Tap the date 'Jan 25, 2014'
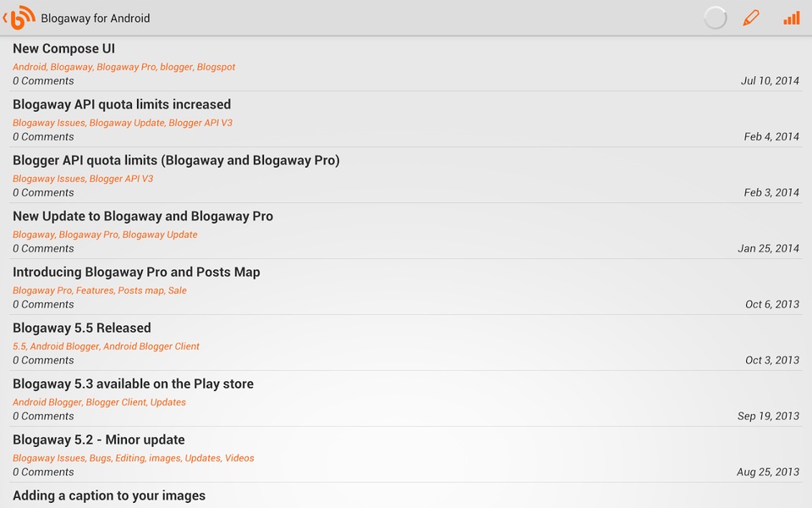Image resolution: width=812 pixels, height=508 pixels. tap(768, 249)
